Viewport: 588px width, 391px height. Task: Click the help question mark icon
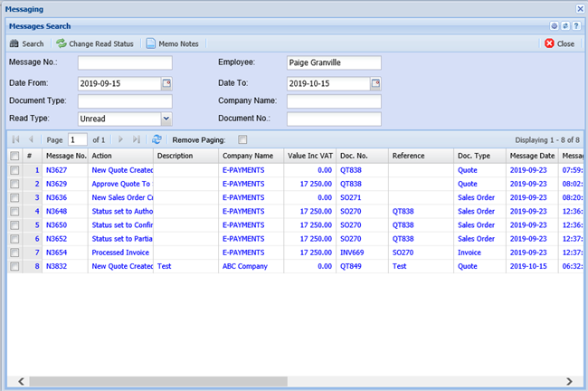click(576, 26)
